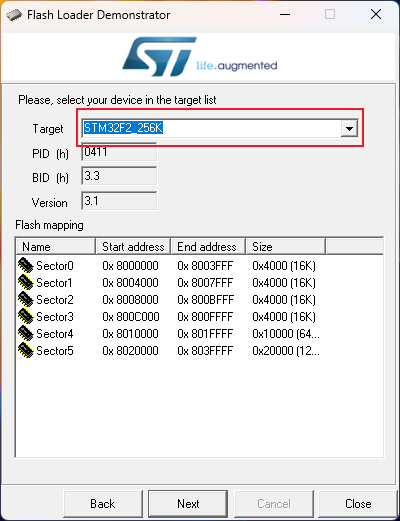
Task: Click the Name column header
Action: [56, 247]
